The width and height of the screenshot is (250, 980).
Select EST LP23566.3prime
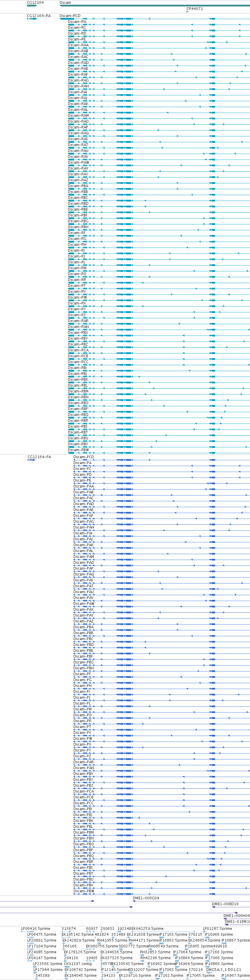48,964
